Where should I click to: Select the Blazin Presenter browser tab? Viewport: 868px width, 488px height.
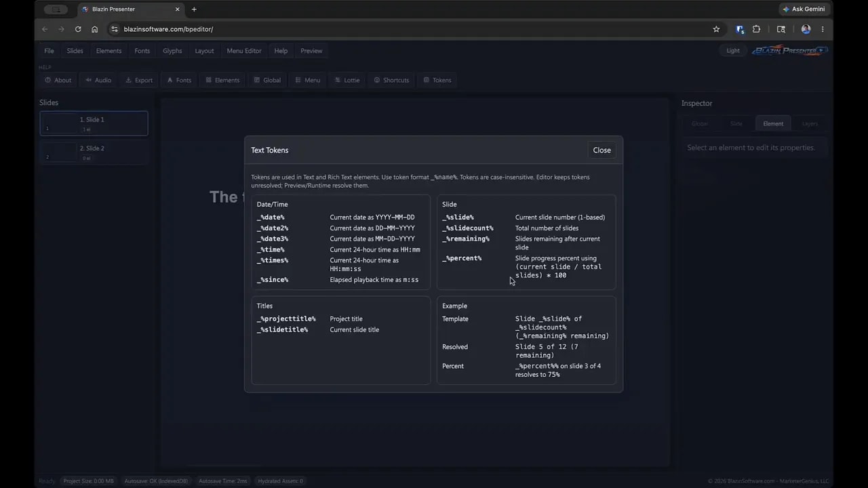pos(129,9)
